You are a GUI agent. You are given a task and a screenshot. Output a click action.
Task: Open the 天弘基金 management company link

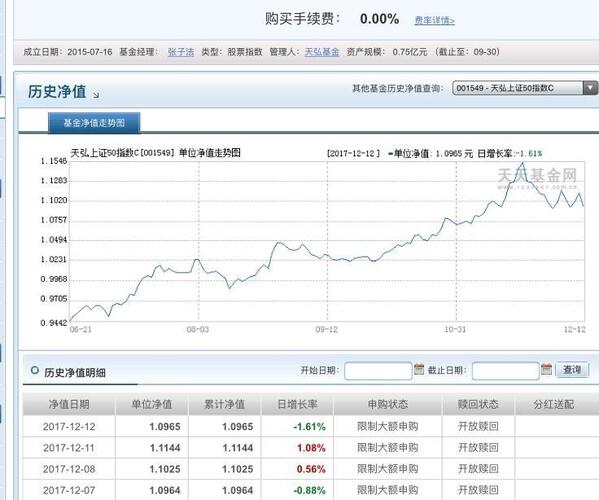(322, 52)
